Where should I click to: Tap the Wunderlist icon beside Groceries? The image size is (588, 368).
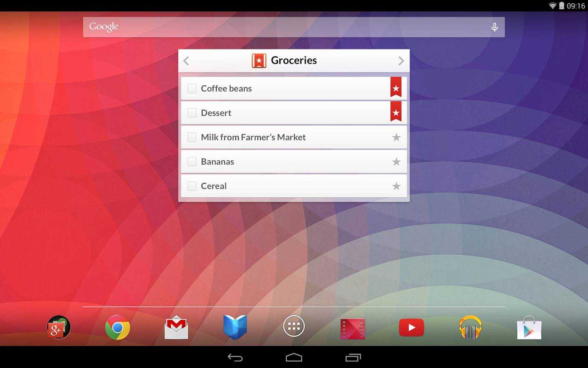[x=259, y=61]
